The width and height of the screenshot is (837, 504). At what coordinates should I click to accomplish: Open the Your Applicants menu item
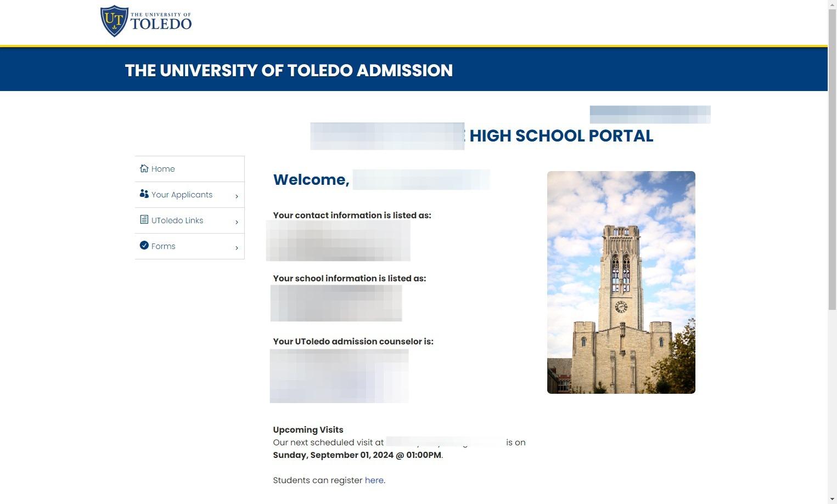(x=189, y=195)
